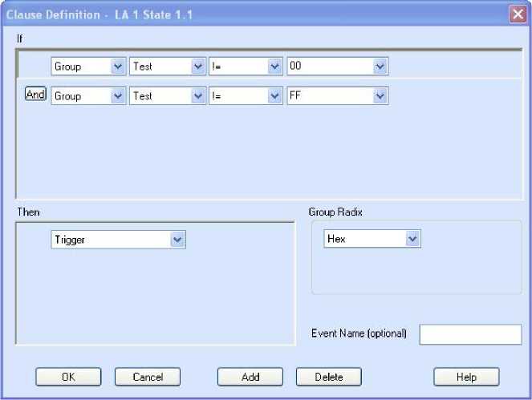Open Help for clause definition
Screen dimensions: 532x400
click(466, 377)
